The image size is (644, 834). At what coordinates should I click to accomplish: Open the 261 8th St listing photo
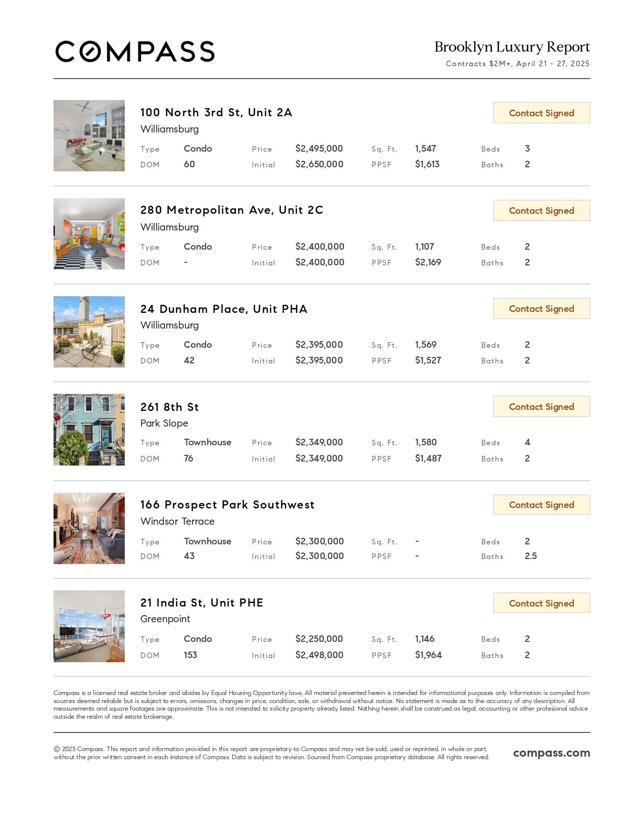pyautogui.click(x=89, y=430)
